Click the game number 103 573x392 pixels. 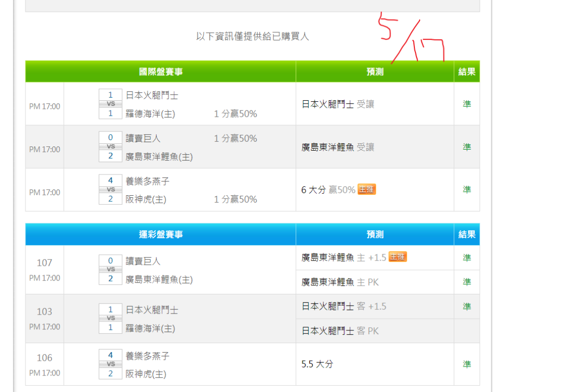coord(45,311)
